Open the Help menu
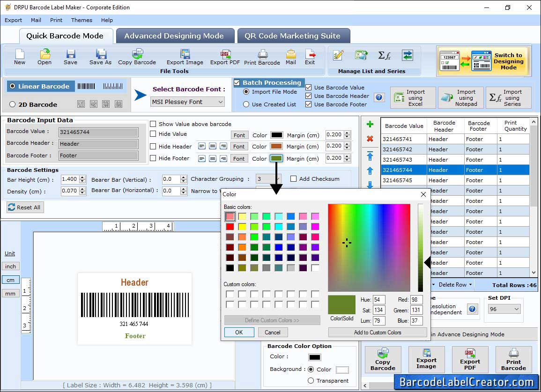Screen dimensions: 541x392 [107, 20]
